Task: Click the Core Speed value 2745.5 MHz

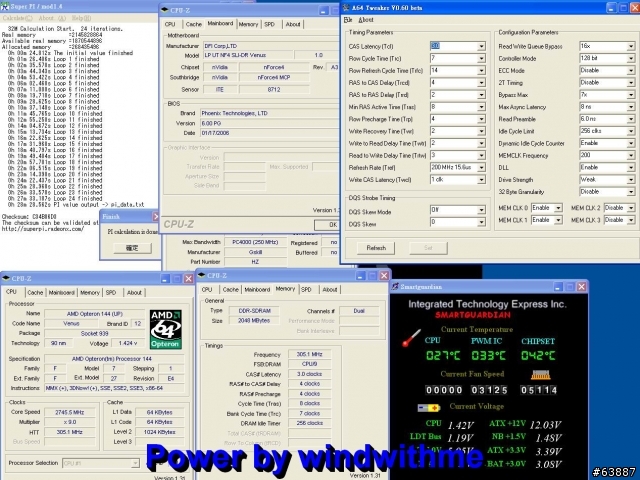Action: pos(70,412)
